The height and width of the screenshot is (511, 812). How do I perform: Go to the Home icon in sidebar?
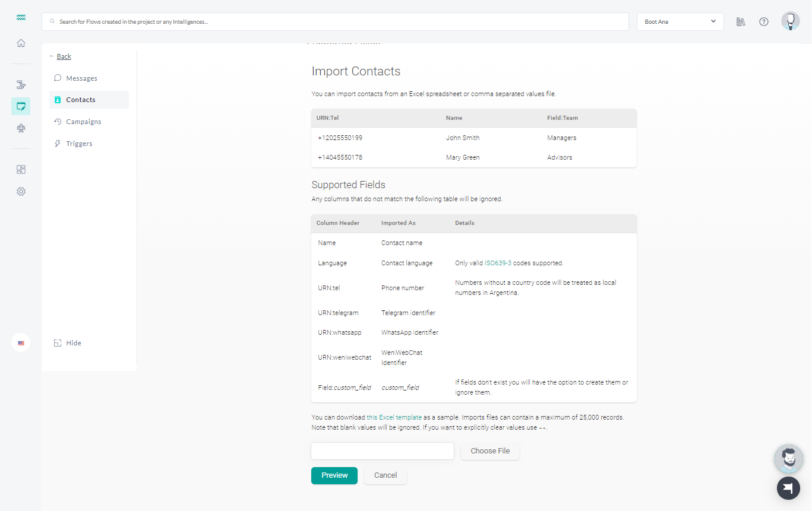21,43
